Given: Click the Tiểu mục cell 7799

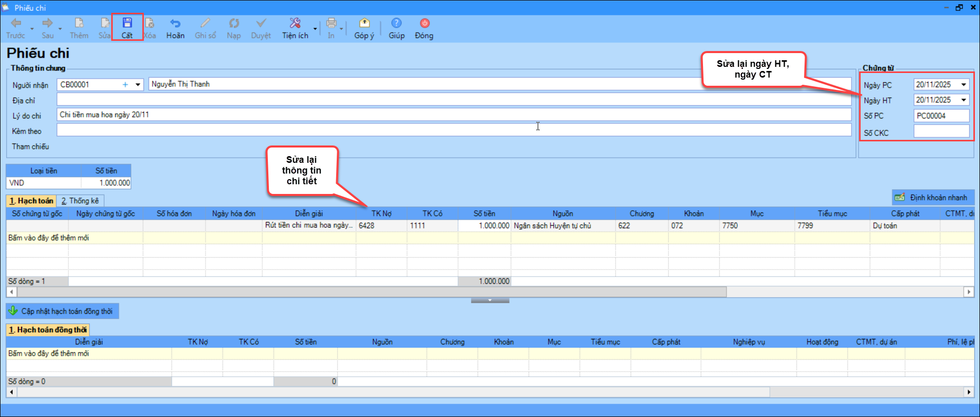Looking at the screenshot, I should (x=833, y=225).
